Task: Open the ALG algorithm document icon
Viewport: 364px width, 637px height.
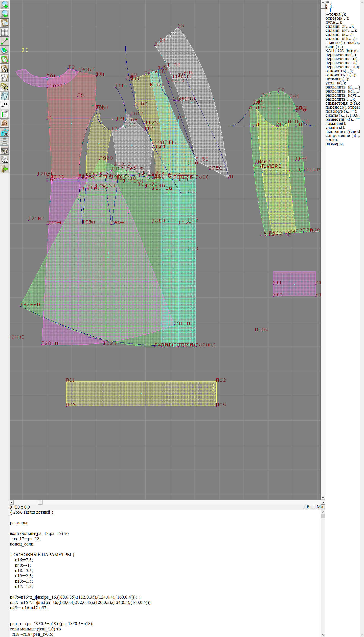Action: pos(5,160)
